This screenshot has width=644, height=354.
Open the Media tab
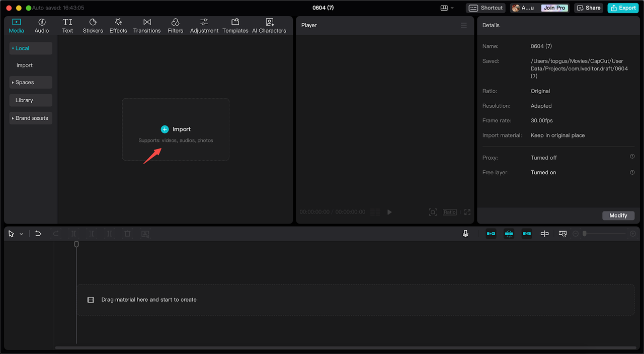coord(17,26)
